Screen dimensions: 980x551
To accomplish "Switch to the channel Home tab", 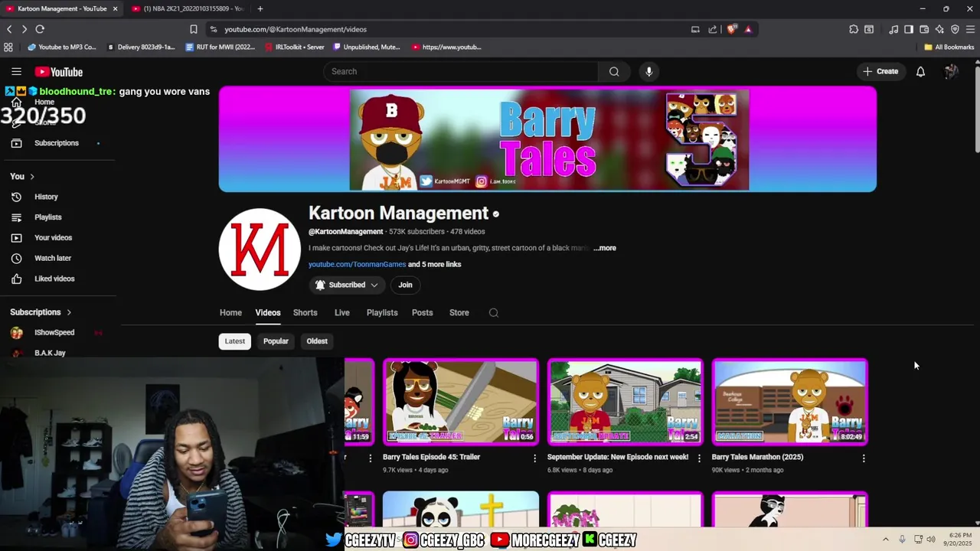I will (230, 312).
